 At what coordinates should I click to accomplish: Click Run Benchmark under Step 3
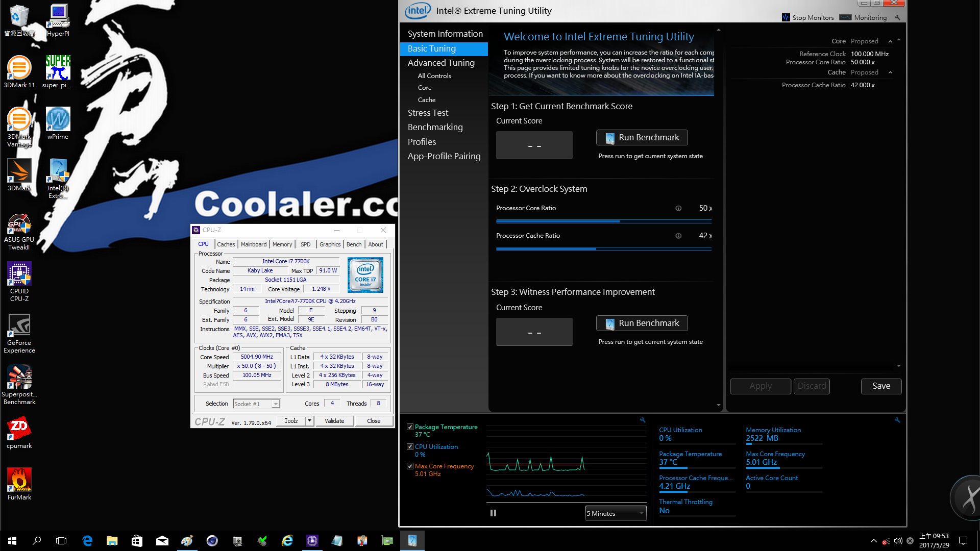pyautogui.click(x=642, y=323)
